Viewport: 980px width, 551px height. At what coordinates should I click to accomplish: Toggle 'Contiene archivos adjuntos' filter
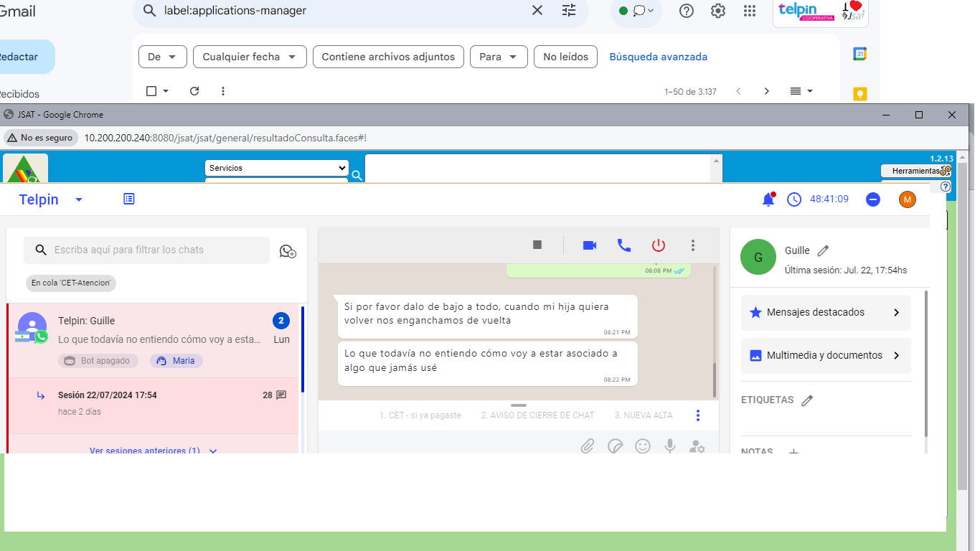coord(388,57)
